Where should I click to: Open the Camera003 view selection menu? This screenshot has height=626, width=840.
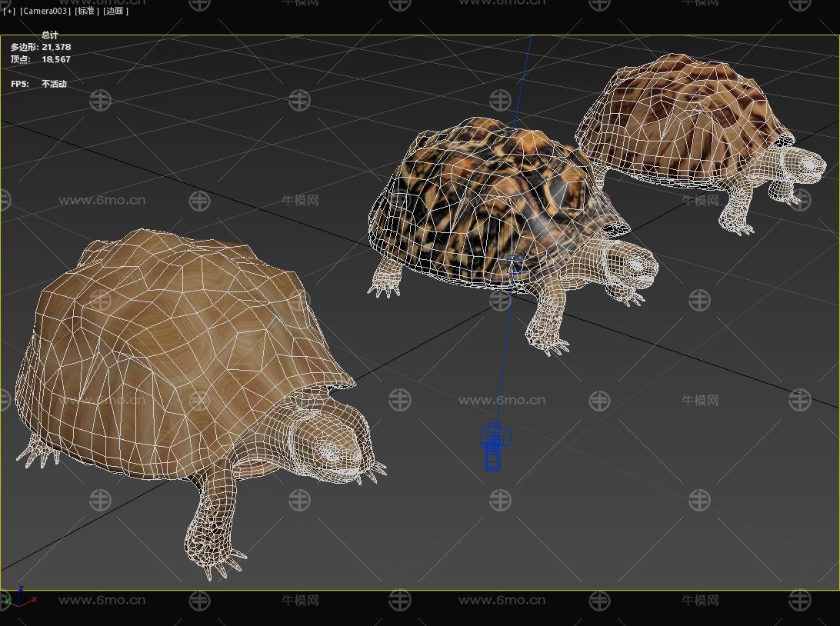(x=45, y=12)
